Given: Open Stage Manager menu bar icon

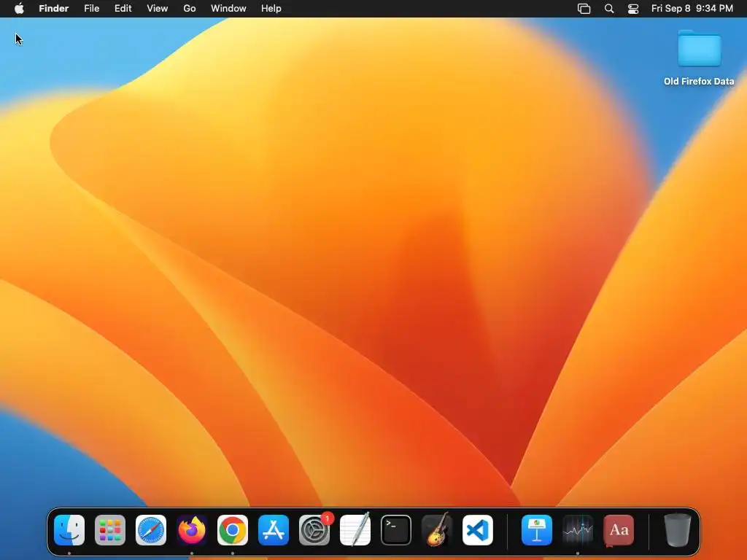Looking at the screenshot, I should click(584, 9).
